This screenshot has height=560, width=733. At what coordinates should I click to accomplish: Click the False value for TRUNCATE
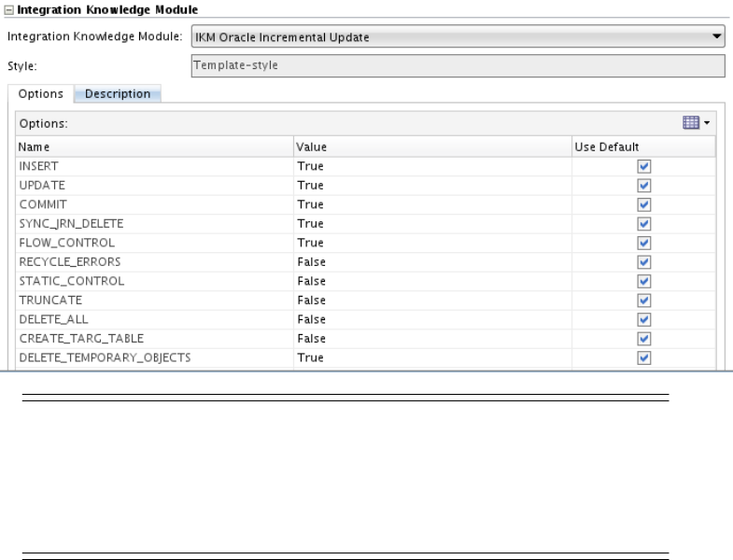click(311, 301)
